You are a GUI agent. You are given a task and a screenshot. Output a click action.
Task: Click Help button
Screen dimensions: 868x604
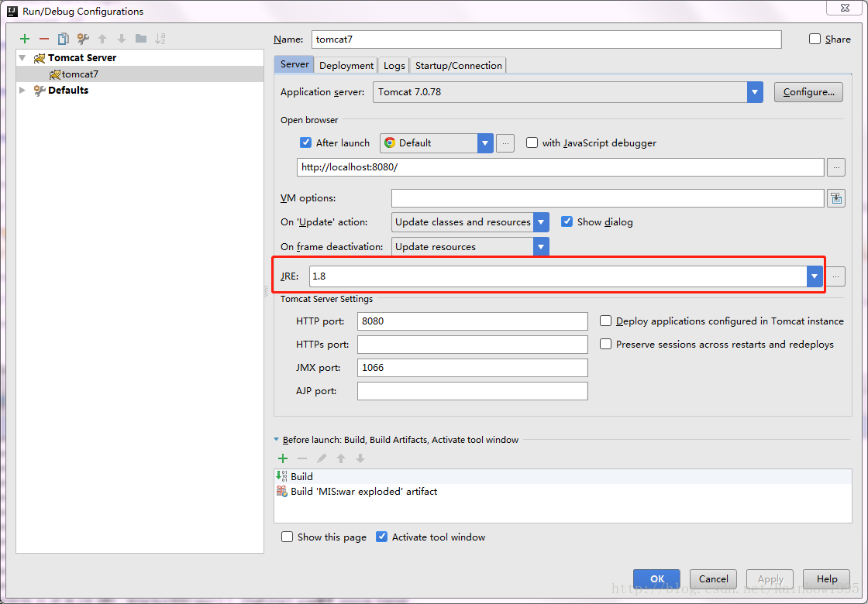826,579
